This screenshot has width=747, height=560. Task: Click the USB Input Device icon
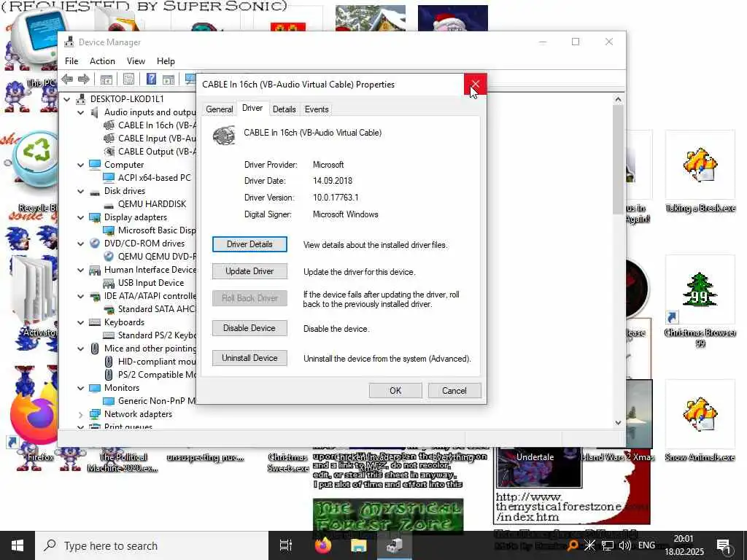click(x=109, y=283)
